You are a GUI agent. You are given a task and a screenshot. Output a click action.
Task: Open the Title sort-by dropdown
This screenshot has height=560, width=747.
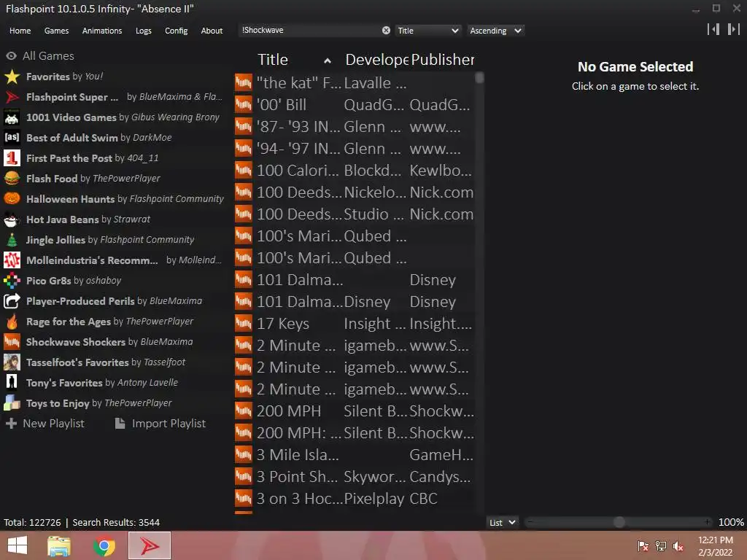(x=427, y=31)
